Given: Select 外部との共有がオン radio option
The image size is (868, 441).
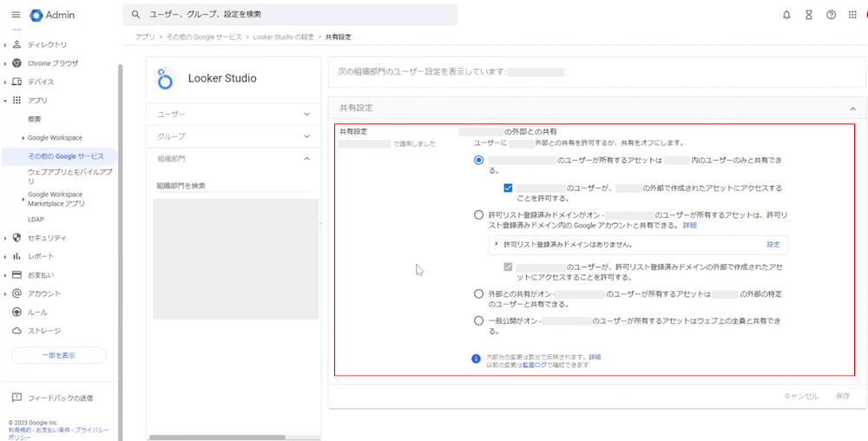Looking at the screenshot, I should pos(478,293).
